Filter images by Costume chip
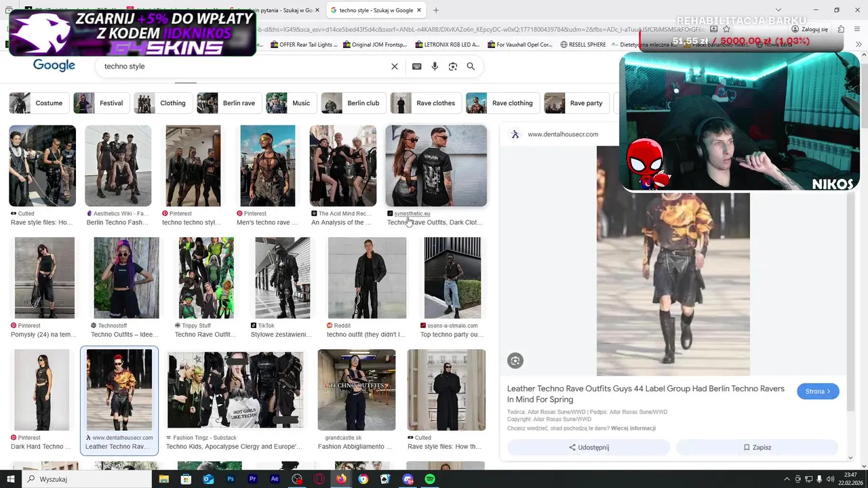The width and height of the screenshot is (868, 488). pos(40,103)
